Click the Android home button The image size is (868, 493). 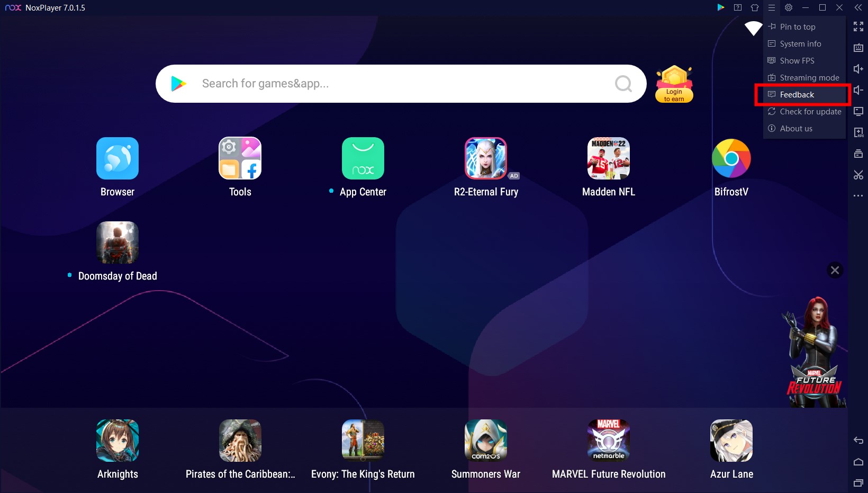click(x=858, y=462)
